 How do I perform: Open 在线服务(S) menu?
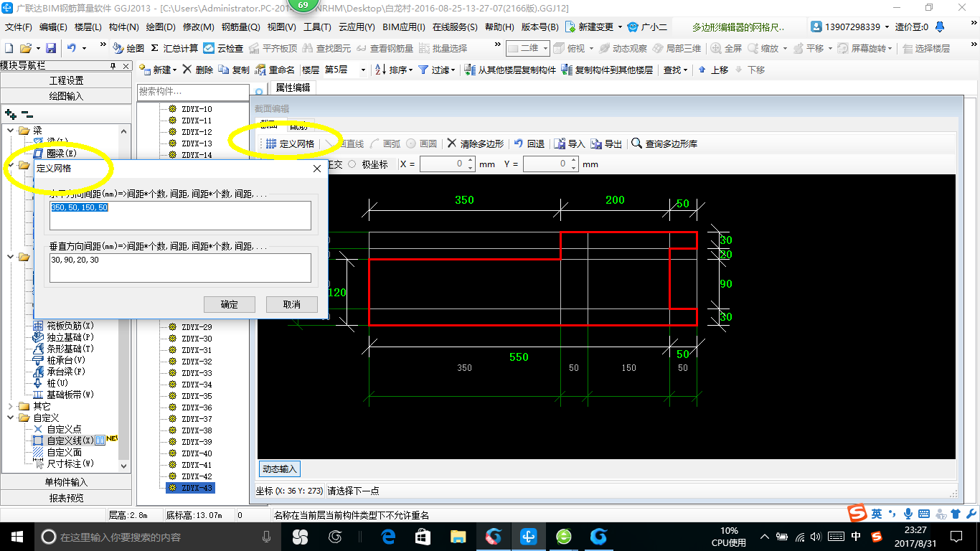point(455,27)
